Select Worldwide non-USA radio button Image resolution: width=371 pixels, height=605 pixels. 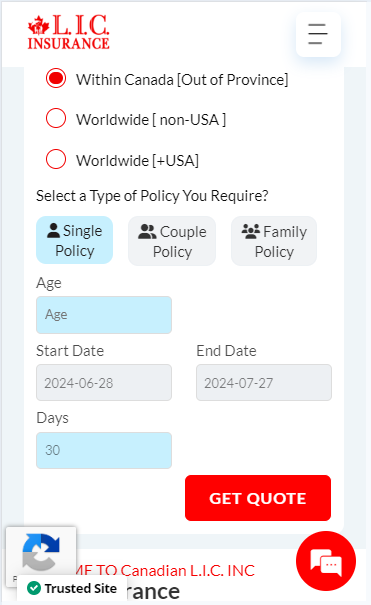[56, 118]
